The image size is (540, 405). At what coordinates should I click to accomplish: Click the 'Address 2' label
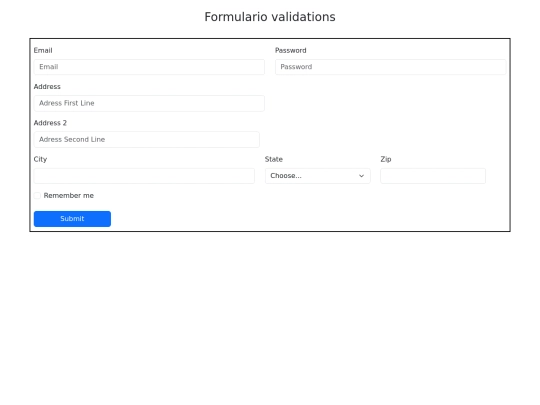[x=50, y=123]
